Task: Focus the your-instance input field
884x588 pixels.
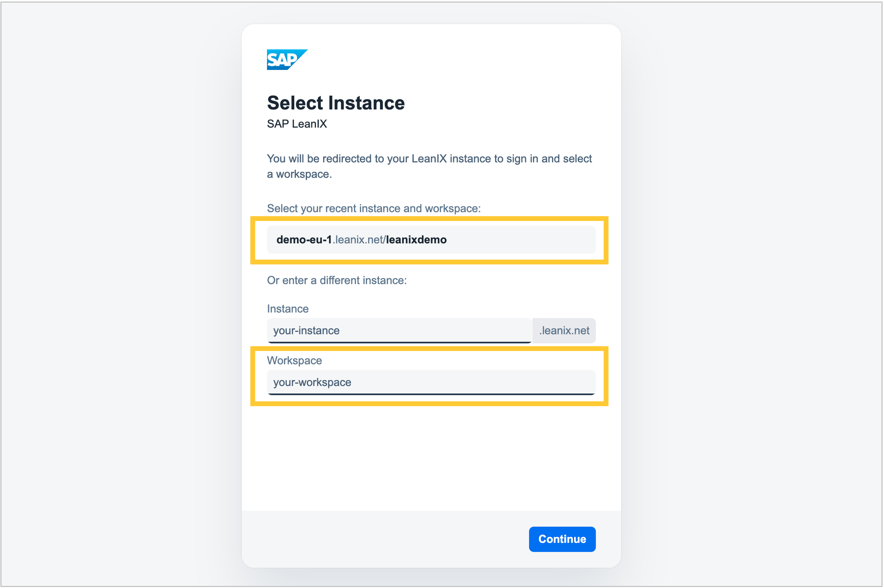Action: (x=399, y=330)
